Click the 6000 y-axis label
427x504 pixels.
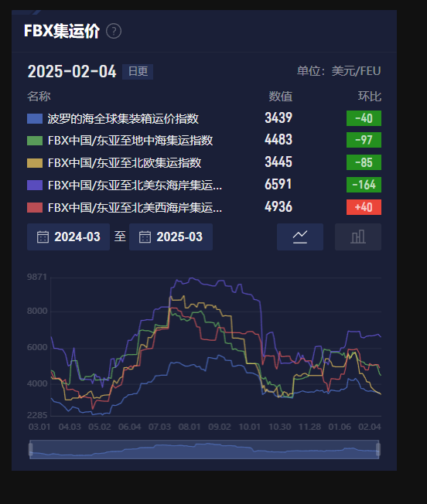point(37,347)
